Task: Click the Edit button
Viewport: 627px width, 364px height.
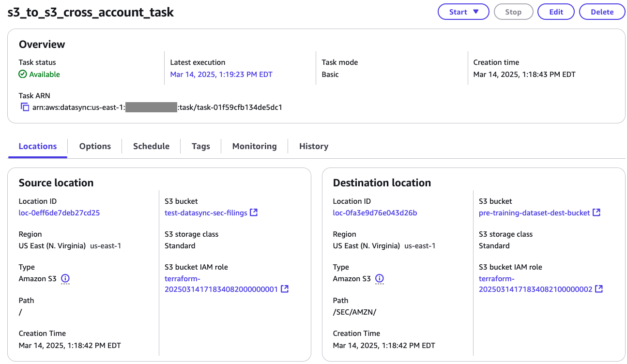Action: pos(555,12)
